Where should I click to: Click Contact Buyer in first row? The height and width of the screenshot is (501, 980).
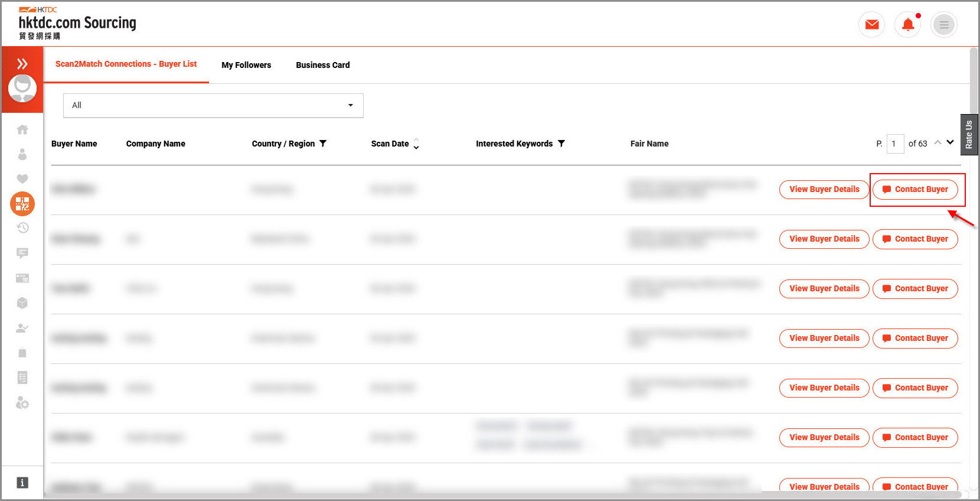(x=915, y=189)
